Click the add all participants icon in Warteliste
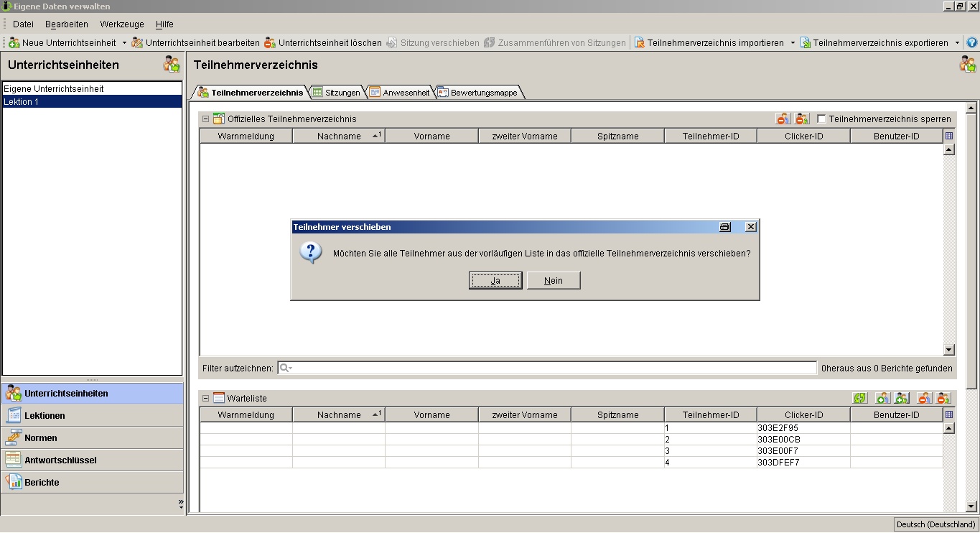The image size is (980, 533). click(902, 398)
